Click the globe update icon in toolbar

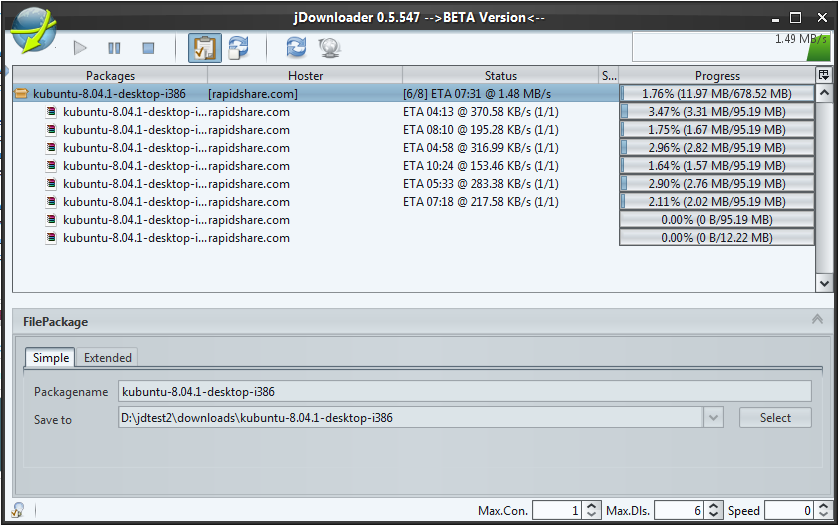coord(328,47)
